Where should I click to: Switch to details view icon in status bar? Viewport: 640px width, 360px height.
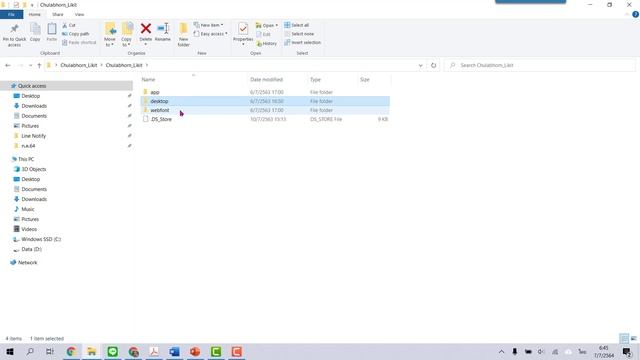click(624, 338)
